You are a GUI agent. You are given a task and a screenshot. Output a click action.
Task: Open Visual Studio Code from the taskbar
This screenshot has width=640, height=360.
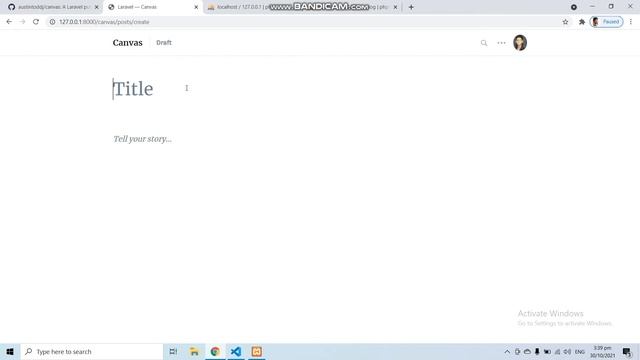(x=236, y=351)
